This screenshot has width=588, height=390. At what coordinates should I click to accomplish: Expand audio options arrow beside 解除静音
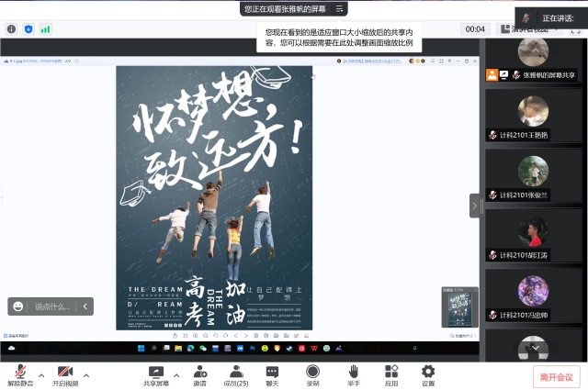41,375
